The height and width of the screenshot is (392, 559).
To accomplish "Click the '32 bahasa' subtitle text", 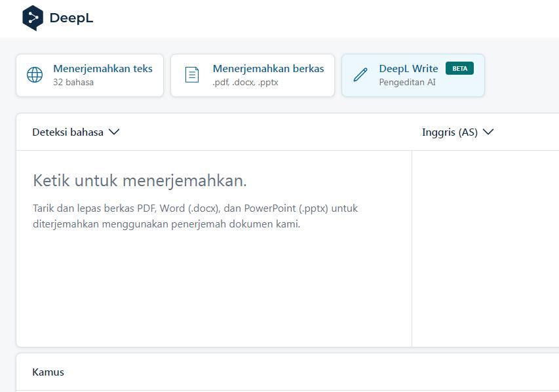I will [73, 82].
